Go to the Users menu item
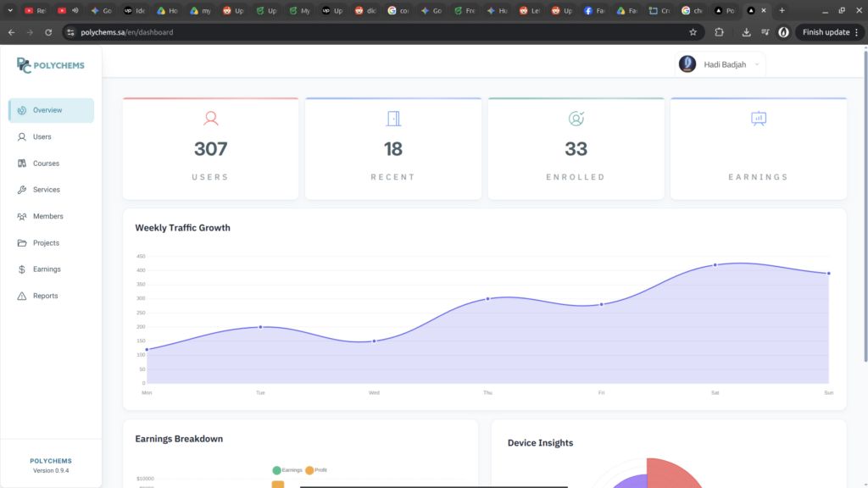 [x=51, y=136]
